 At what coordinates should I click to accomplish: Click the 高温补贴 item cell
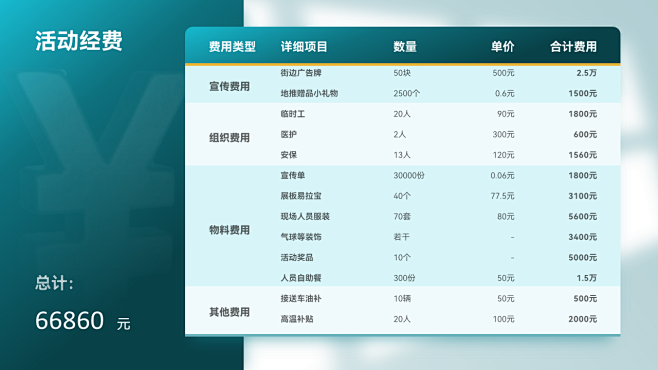(x=297, y=319)
